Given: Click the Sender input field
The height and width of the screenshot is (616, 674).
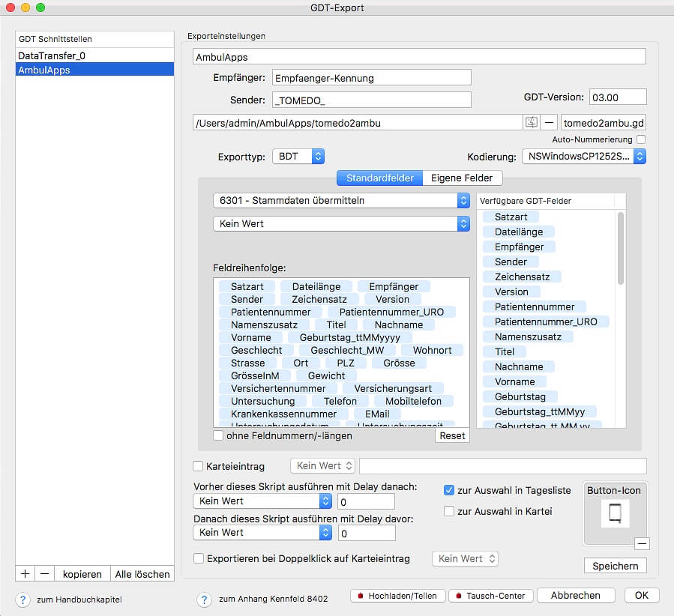Looking at the screenshot, I should (371, 100).
